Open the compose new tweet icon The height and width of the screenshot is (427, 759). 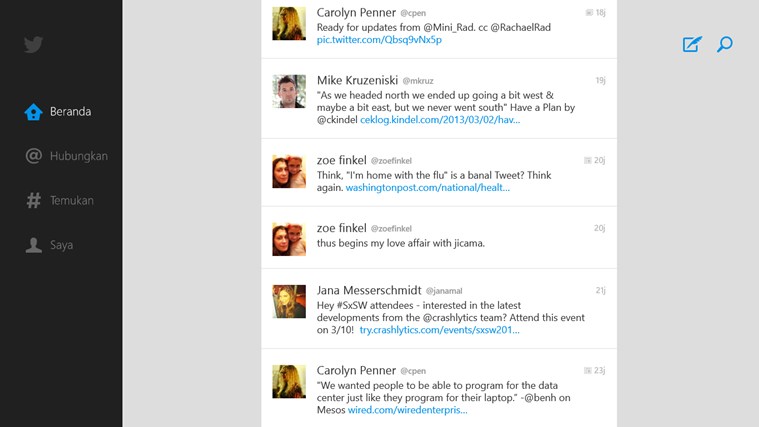[692, 44]
